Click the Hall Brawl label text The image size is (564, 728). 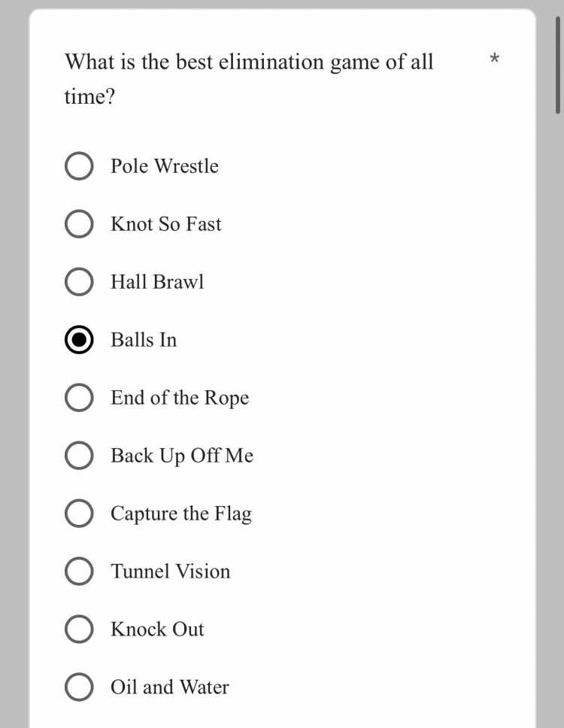[157, 282]
